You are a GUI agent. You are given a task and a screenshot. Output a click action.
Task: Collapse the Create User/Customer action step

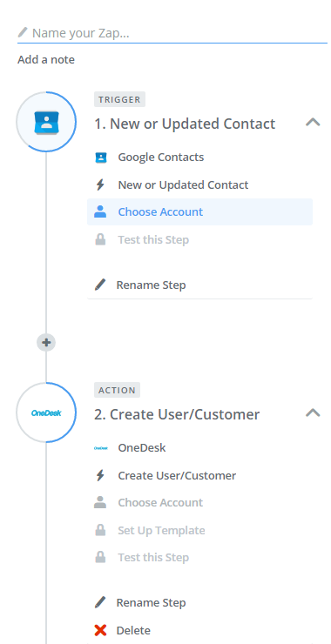point(313,413)
